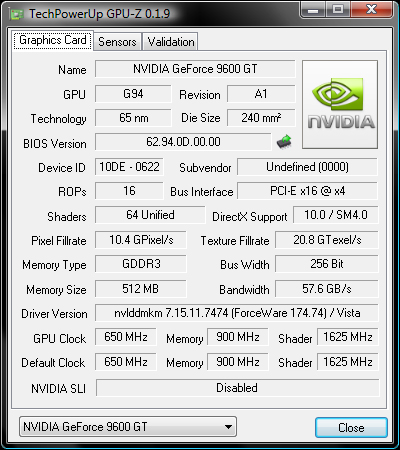Click the BIOS save chip icon
This screenshot has height=450, width=400.
pos(284,142)
